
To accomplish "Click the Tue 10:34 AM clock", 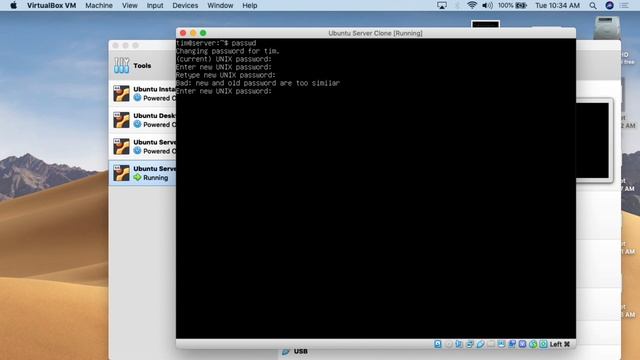I will (557, 5).
